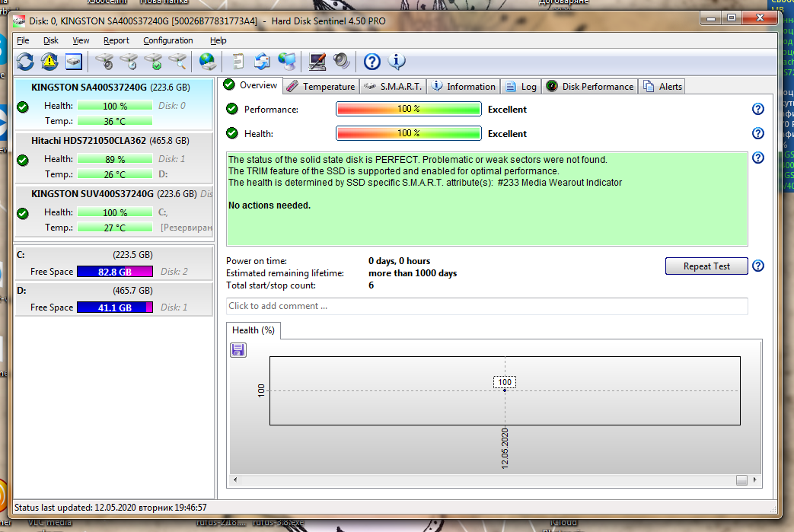Viewport: 794px width, 532px height.
Task: Open the Help menu
Action: click(x=218, y=40)
